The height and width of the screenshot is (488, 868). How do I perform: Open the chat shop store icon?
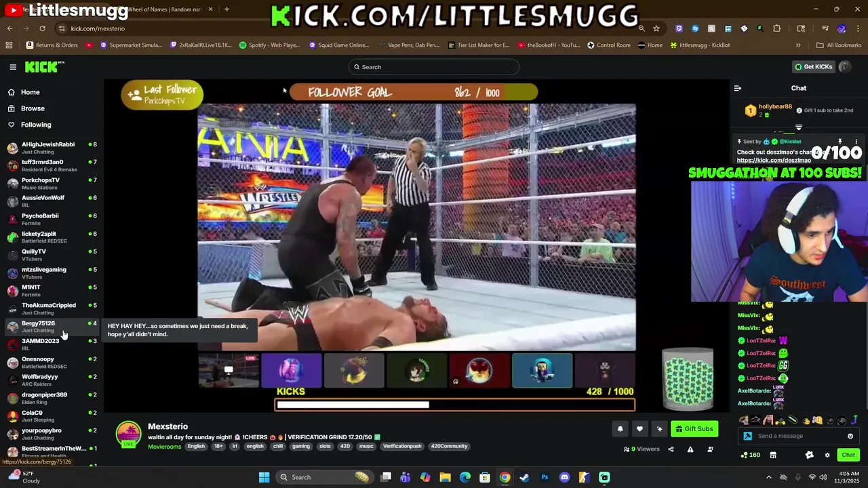click(x=773, y=455)
